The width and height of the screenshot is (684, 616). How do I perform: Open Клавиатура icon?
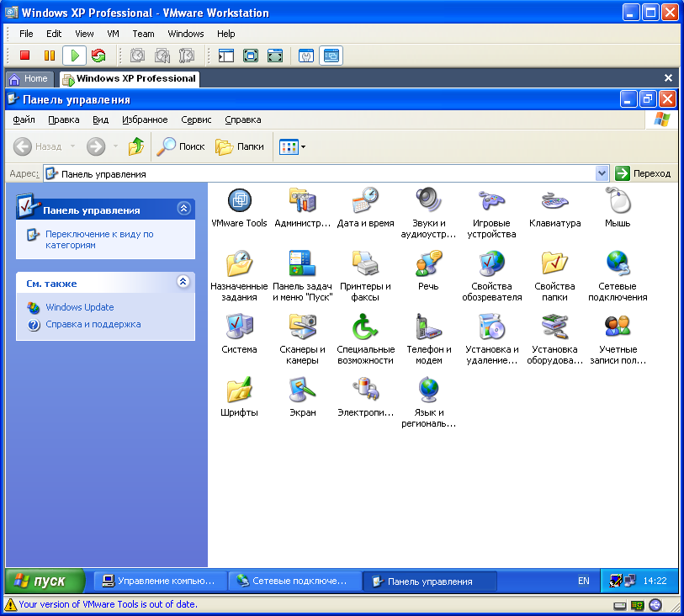pos(554,208)
